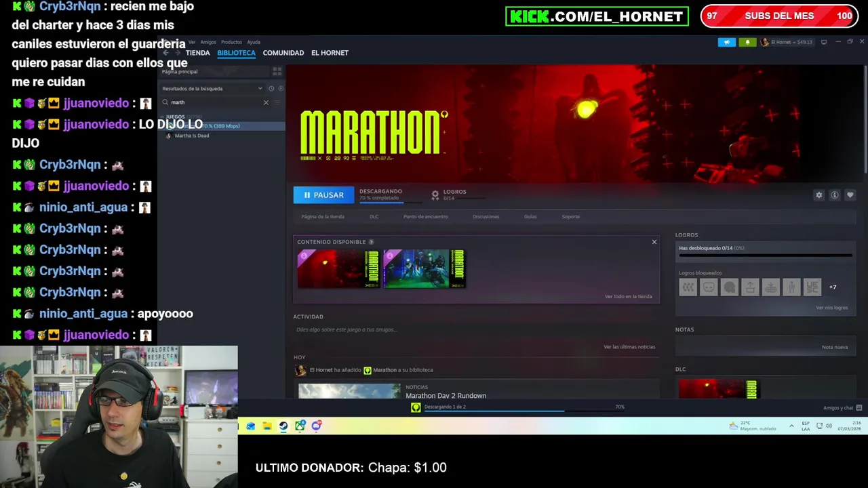Open Soporte link
Image resolution: width=868 pixels, height=488 pixels.
coord(571,217)
